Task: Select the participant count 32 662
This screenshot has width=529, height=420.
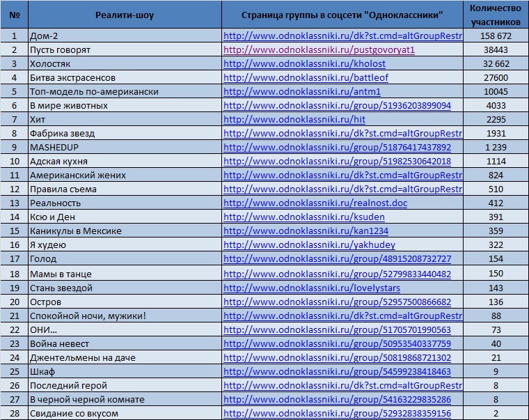Action: pos(496,64)
